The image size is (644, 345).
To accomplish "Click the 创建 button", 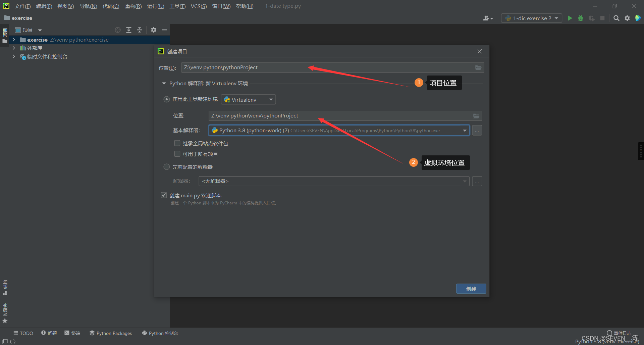I will pyautogui.click(x=471, y=289).
